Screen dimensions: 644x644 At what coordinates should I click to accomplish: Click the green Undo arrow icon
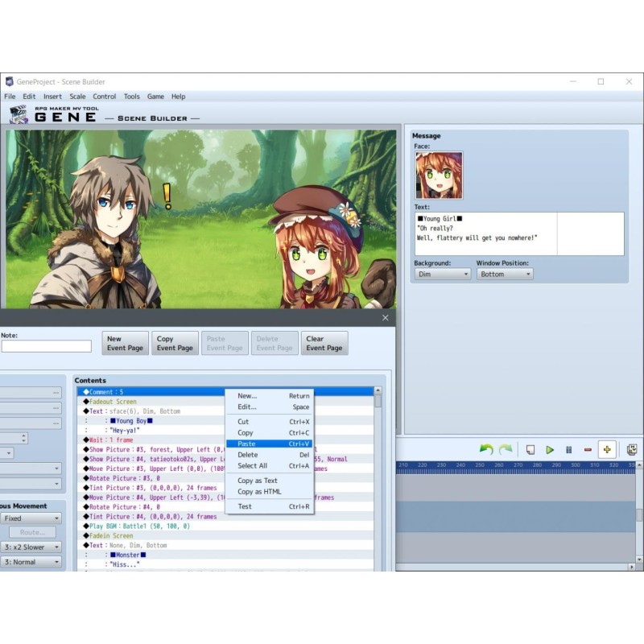pos(486,449)
